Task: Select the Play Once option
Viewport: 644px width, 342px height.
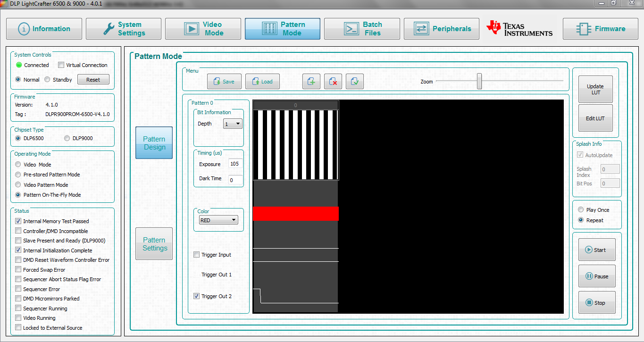Action: click(581, 210)
